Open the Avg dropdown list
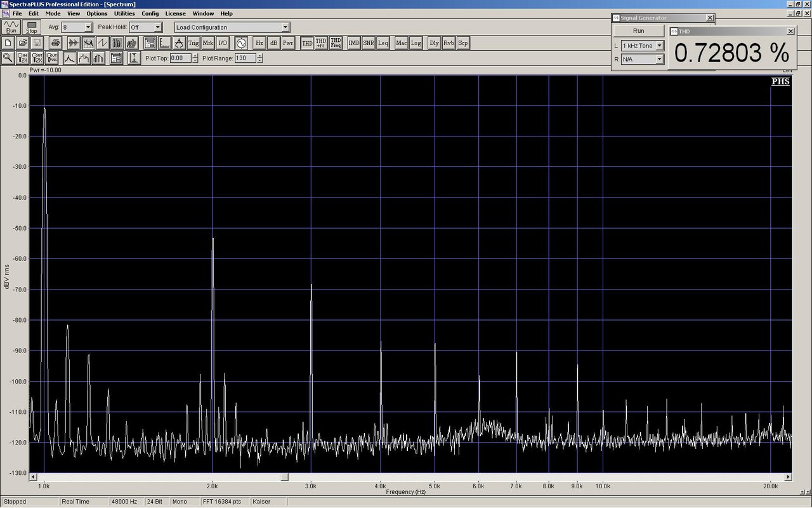This screenshot has width=812, height=508. pos(88,27)
